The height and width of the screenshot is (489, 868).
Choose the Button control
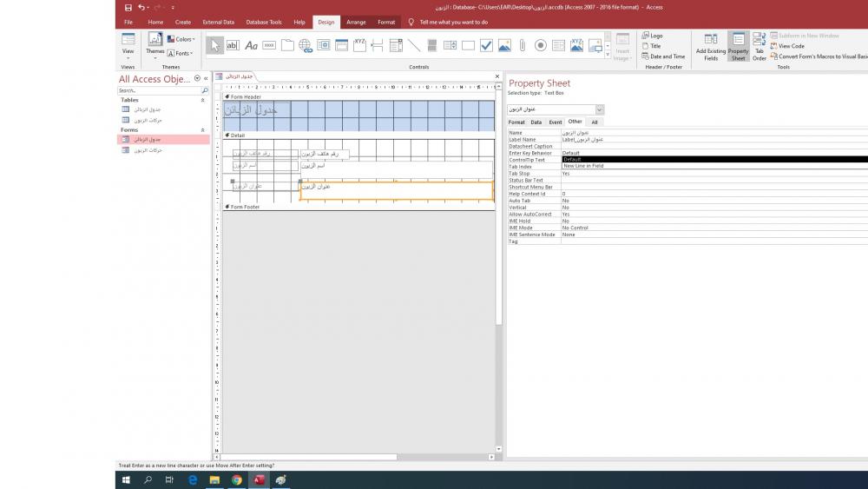[x=269, y=45]
